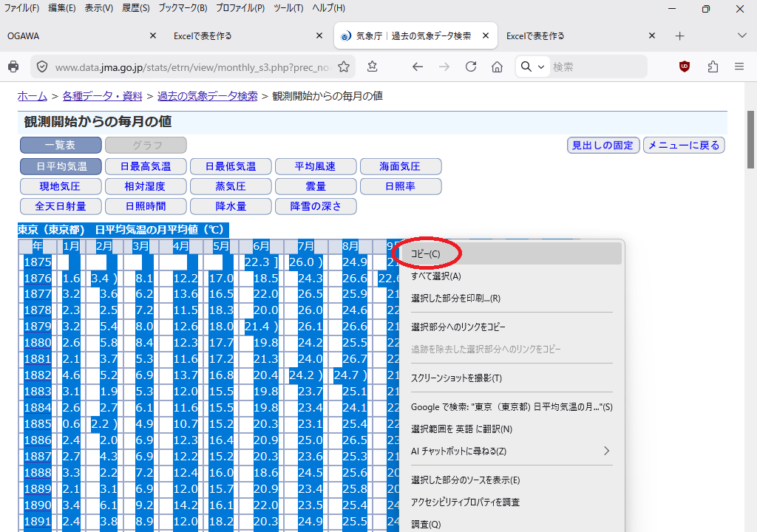The image size is (757, 532).
Task: Open the プロファイル(P) menu
Action: pyautogui.click(x=240, y=8)
